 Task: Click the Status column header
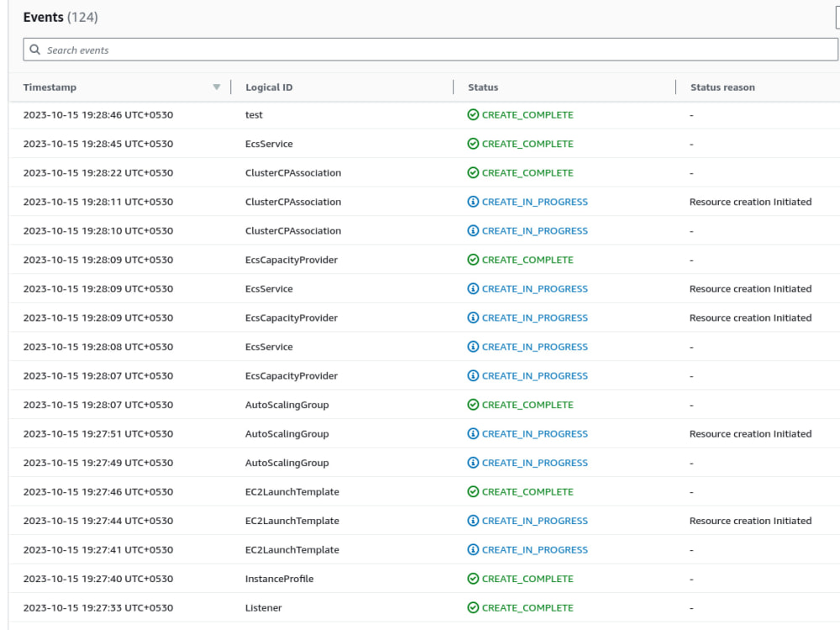[483, 87]
